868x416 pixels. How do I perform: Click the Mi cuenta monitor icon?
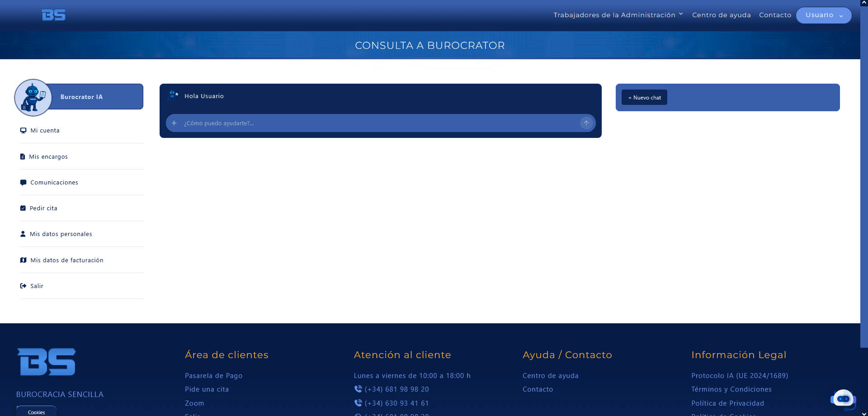(23, 131)
